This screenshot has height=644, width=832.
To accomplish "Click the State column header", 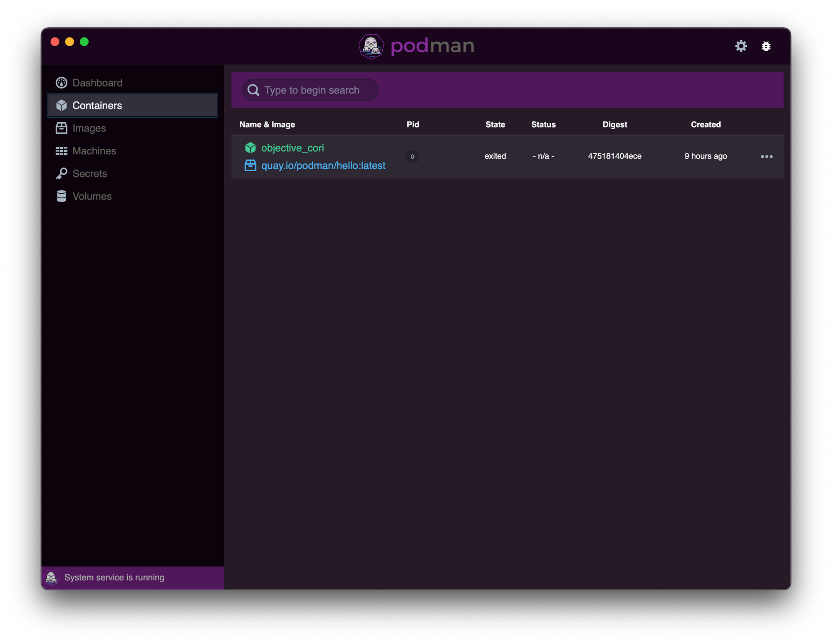I will click(495, 125).
